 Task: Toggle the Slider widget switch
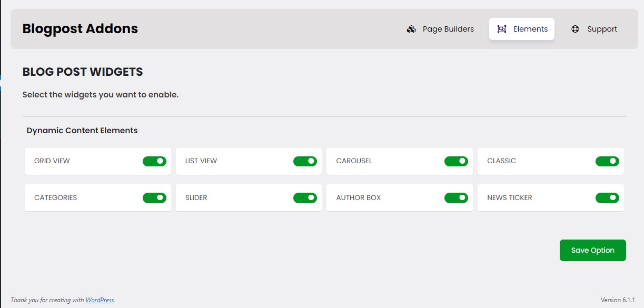click(305, 198)
